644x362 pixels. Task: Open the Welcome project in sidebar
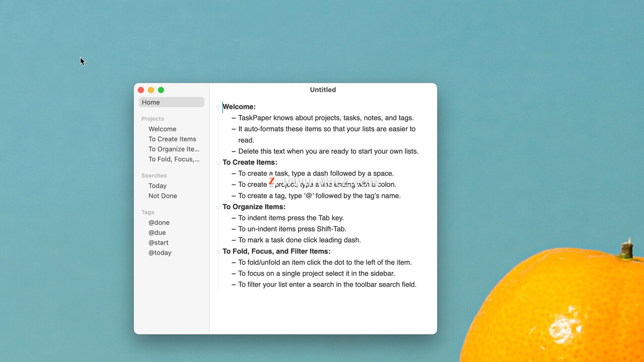162,129
